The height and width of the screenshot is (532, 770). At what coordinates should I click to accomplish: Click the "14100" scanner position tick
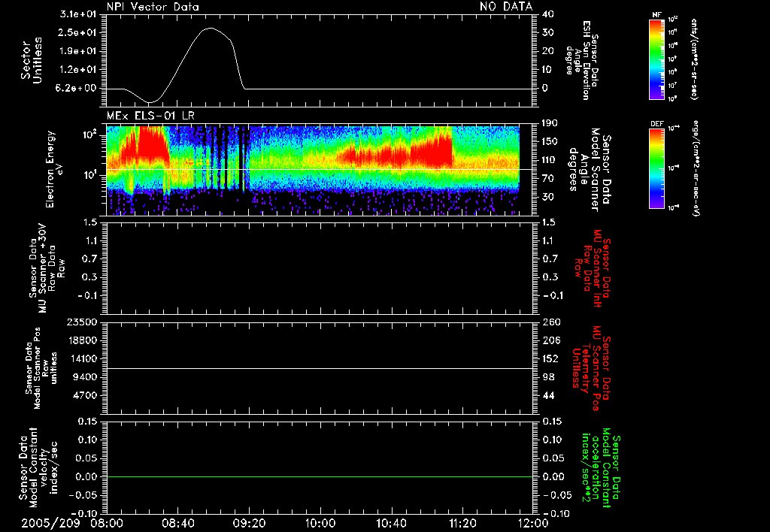pyautogui.click(x=82, y=358)
